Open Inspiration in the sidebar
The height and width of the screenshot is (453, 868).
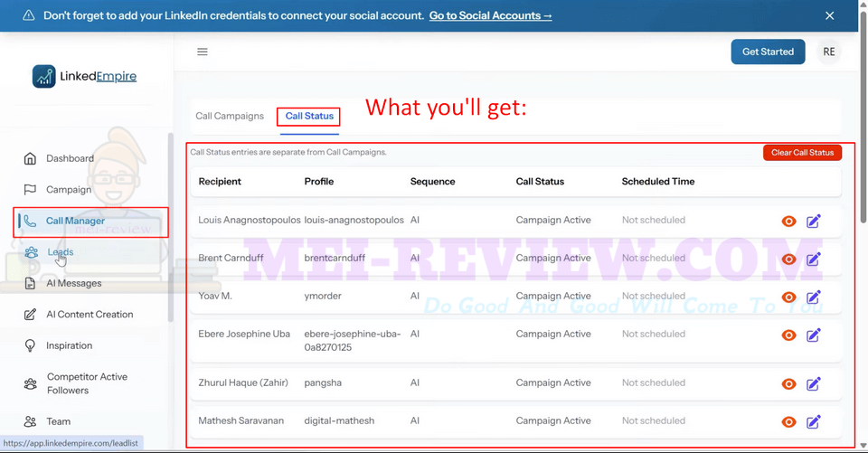(70, 345)
